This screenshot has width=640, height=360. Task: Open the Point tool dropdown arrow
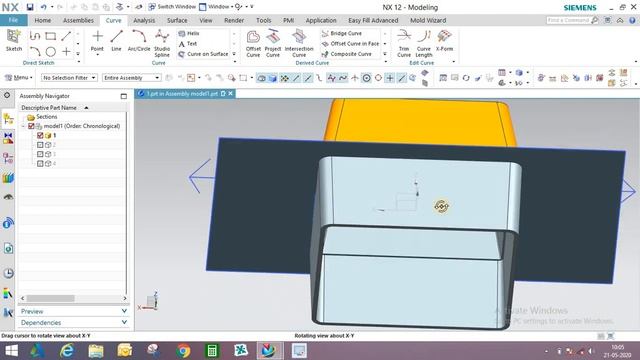[x=97, y=55]
